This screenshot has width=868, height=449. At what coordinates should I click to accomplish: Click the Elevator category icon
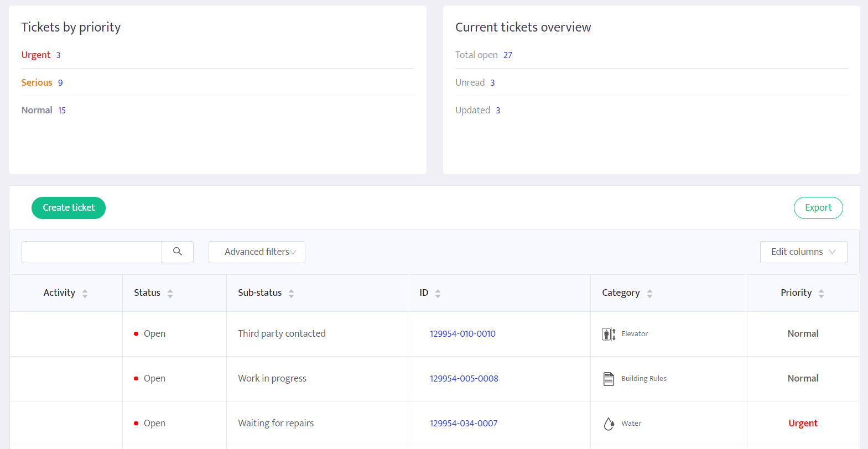tap(609, 334)
